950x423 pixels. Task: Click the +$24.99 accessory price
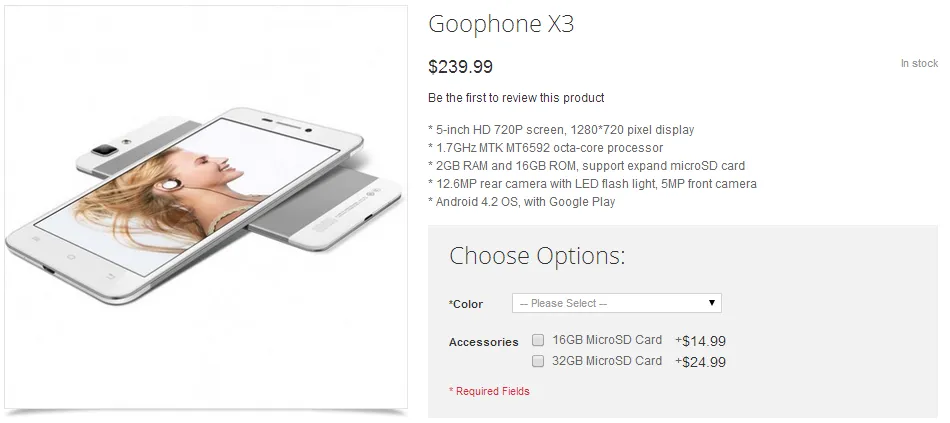coord(700,362)
